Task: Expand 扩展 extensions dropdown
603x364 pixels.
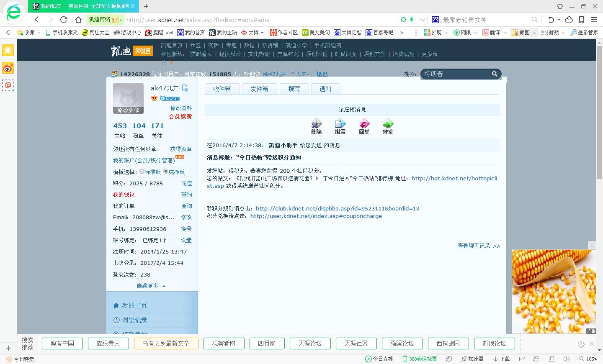Action: coord(446,33)
